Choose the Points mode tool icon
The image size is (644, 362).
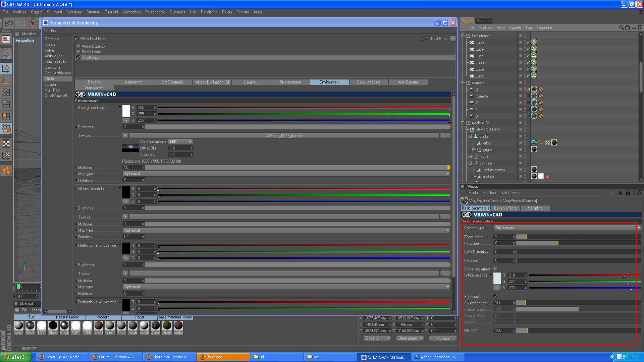tap(6, 92)
